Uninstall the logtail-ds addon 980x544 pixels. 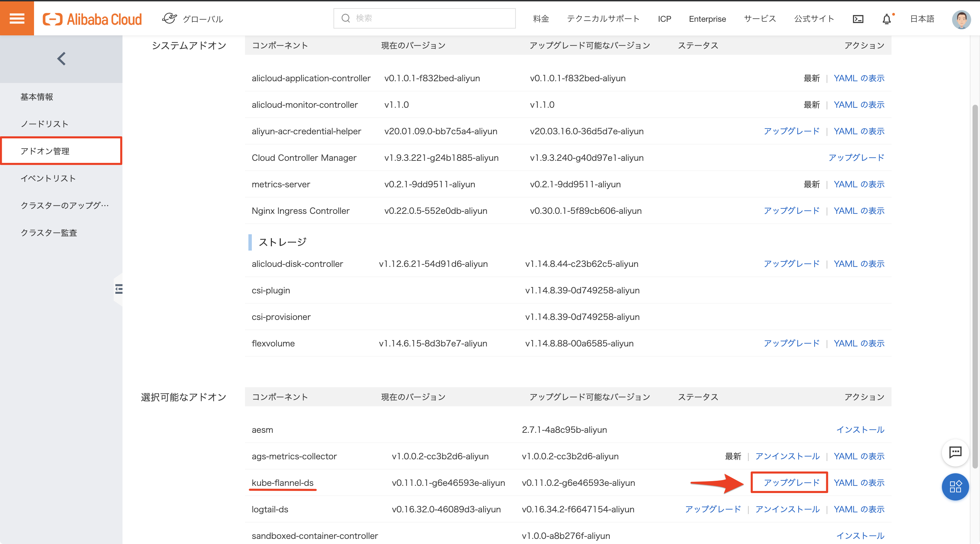click(x=787, y=509)
